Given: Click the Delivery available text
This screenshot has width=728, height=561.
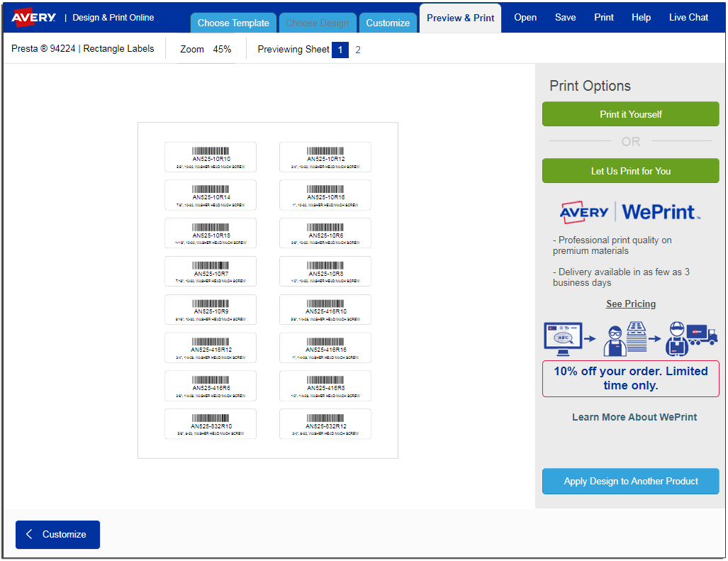Looking at the screenshot, I should pyautogui.click(x=621, y=277).
